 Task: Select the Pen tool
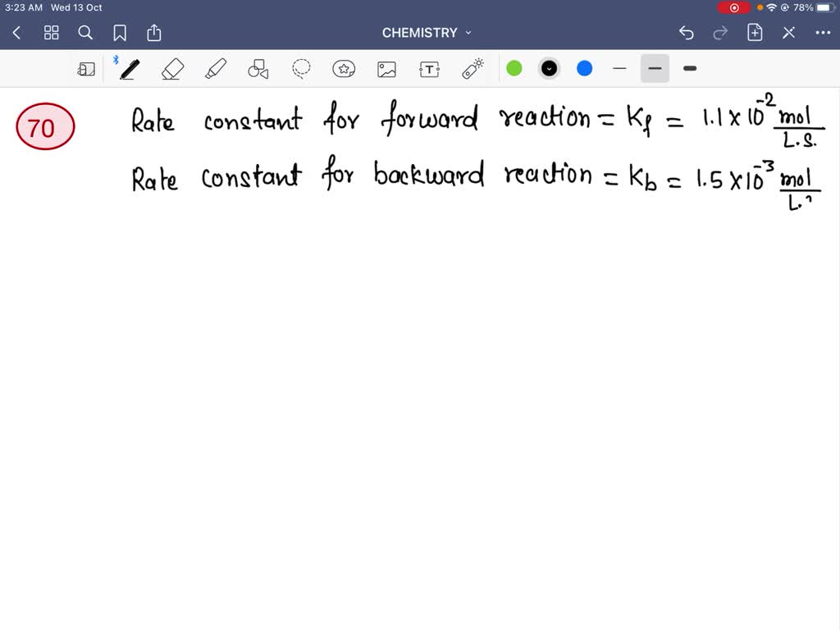[129, 68]
